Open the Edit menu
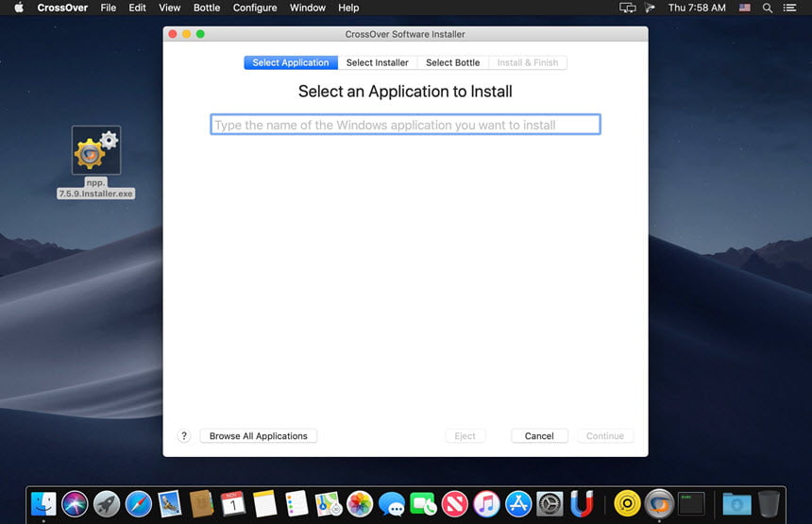The height and width of the screenshot is (524, 812). click(x=137, y=8)
